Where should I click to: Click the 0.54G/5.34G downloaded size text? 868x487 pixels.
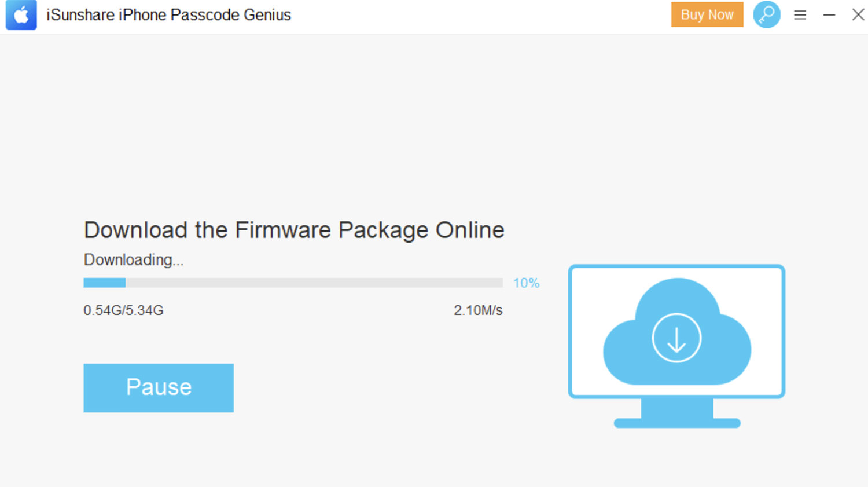123,310
